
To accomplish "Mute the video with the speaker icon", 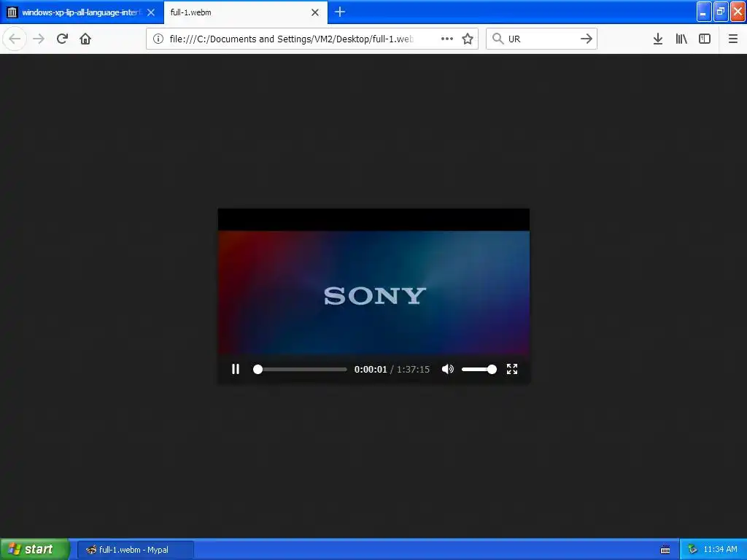I will coord(447,369).
